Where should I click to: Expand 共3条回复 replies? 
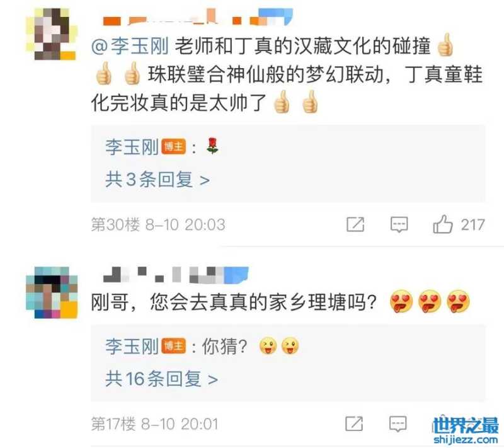tap(157, 180)
